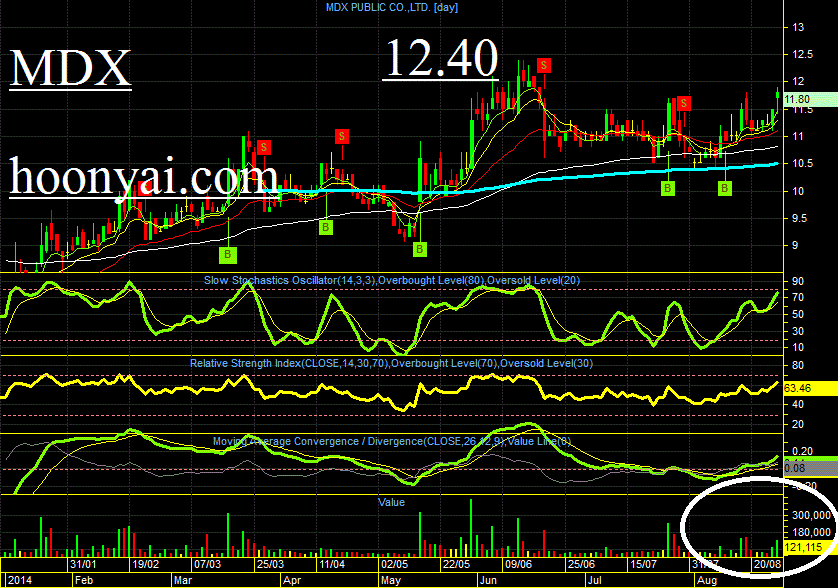Screen dimensions: 838x588
Task: Click the 02/05 date on time axis
Action: coord(394,564)
